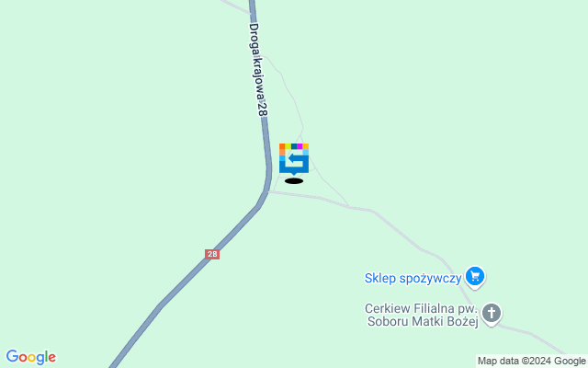The height and width of the screenshot is (368, 588).
Task: Open the Sklep spożywczy place label
Action: click(x=413, y=278)
